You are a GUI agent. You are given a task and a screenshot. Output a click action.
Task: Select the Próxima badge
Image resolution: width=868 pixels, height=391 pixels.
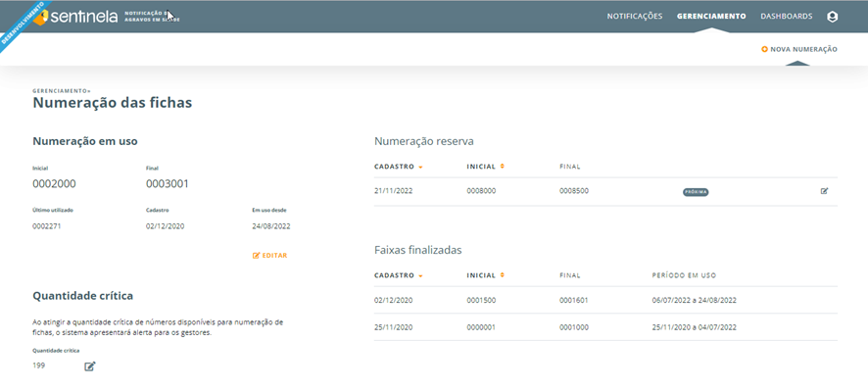(696, 192)
